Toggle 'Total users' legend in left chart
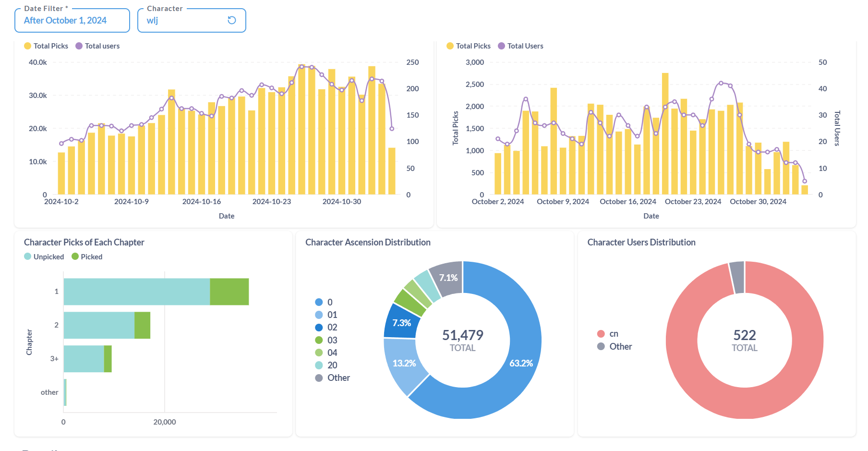This screenshot has width=868, height=451. (97, 46)
